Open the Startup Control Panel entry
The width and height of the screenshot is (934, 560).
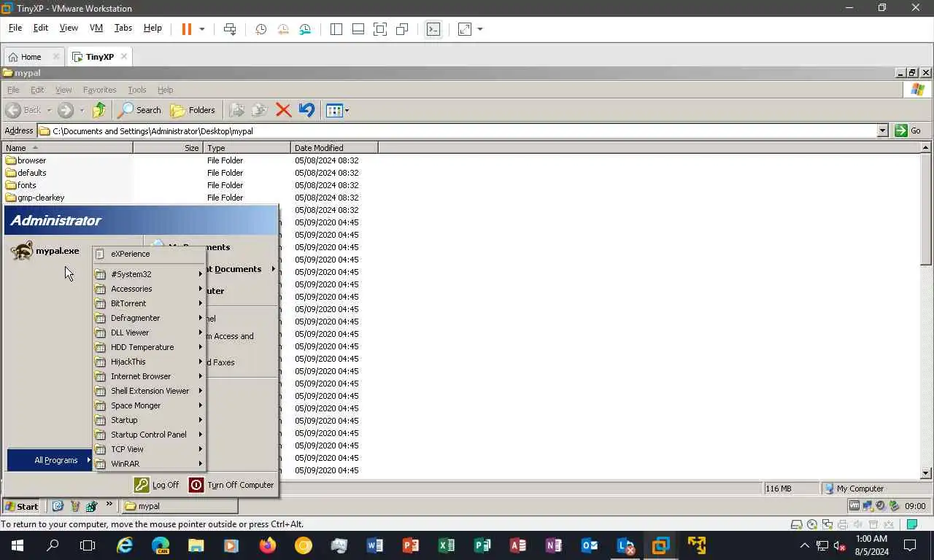coord(150,435)
